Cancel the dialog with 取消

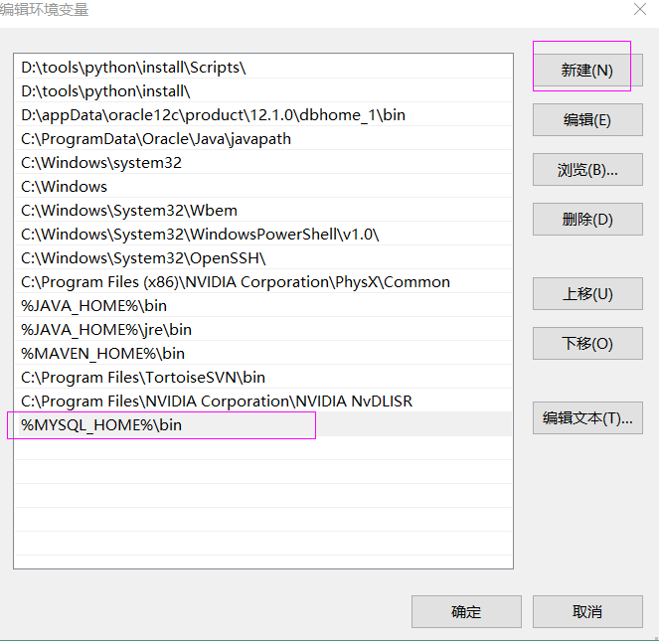coord(587,612)
